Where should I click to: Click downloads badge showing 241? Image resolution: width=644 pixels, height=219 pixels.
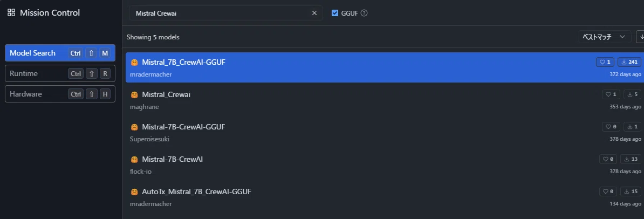(629, 62)
